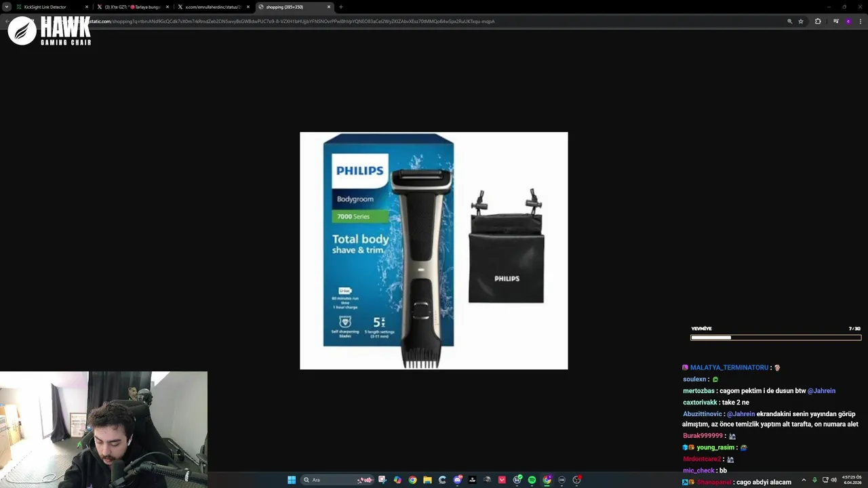868x488 pixels.
Task: Click the mertozbas chat username
Action: [x=698, y=391]
